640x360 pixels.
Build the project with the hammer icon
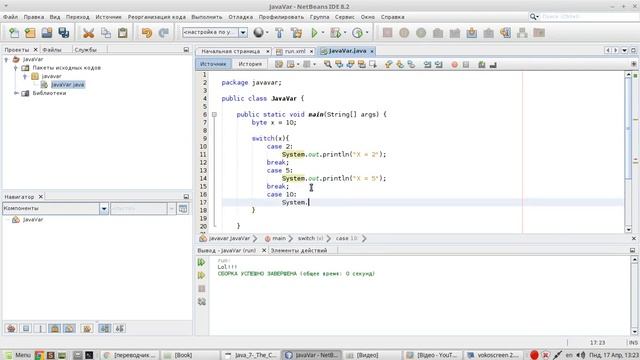[280, 33]
